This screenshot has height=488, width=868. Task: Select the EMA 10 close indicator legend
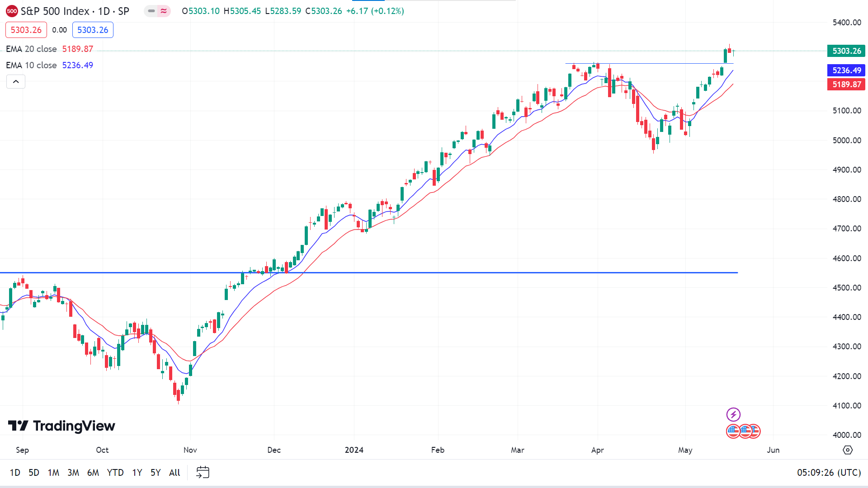click(31, 65)
